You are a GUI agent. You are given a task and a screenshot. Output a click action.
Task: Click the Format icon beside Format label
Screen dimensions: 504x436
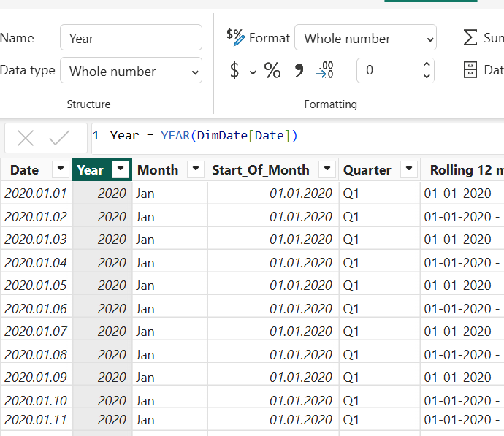pos(235,37)
